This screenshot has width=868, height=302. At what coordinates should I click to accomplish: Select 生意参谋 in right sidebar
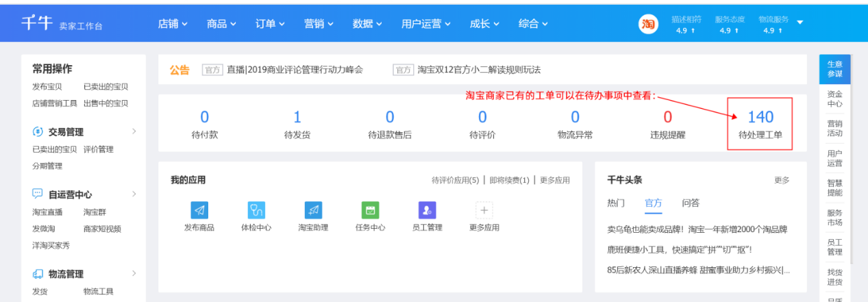tap(834, 68)
